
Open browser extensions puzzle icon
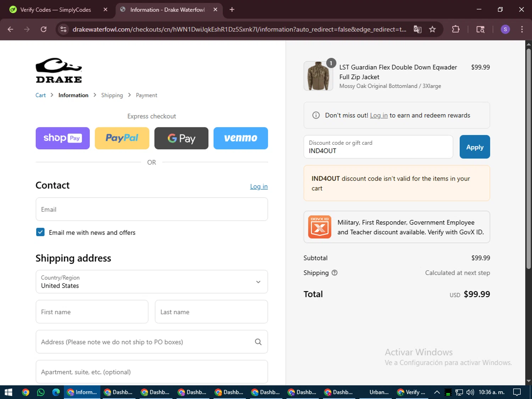click(x=456, y=29)
